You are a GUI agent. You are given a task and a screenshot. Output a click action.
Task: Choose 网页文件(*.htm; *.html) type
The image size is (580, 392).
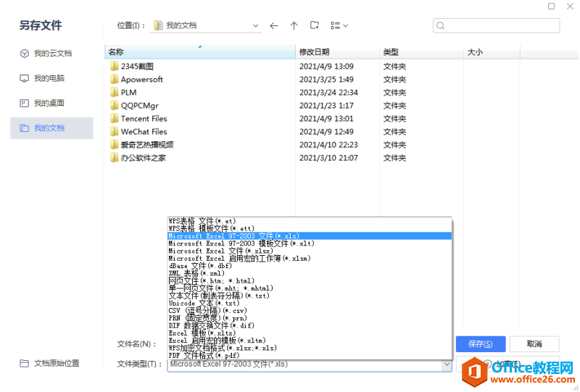coord(310,280)
